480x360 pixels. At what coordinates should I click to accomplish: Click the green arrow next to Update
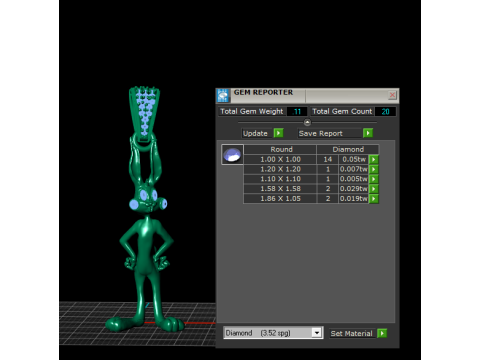[278, 133]
